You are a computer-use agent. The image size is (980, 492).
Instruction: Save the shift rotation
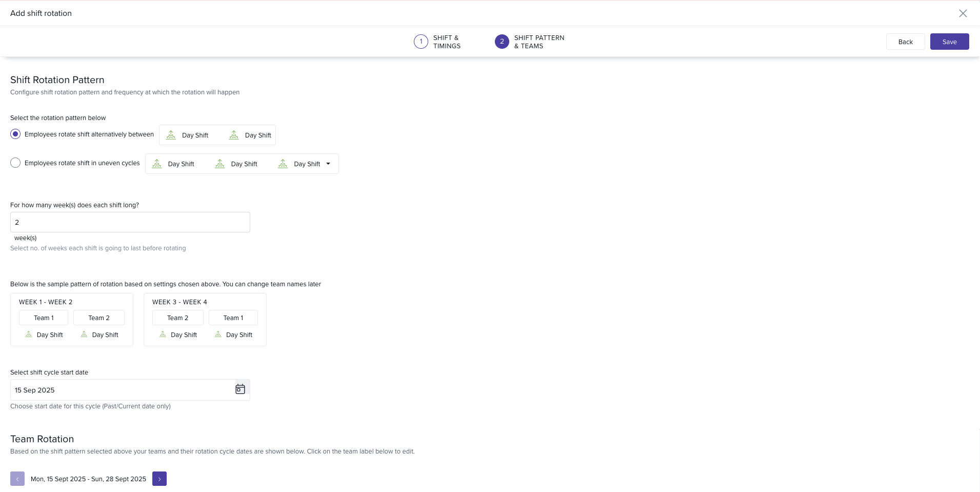[x=949, y=42]
